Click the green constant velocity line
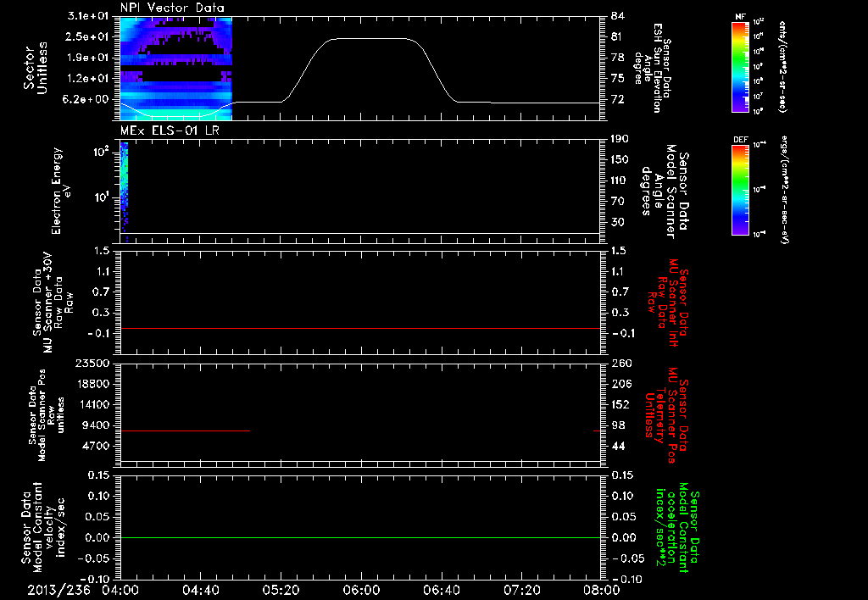The height and width of the screenshot is (600, 868). tap(359, 537)
